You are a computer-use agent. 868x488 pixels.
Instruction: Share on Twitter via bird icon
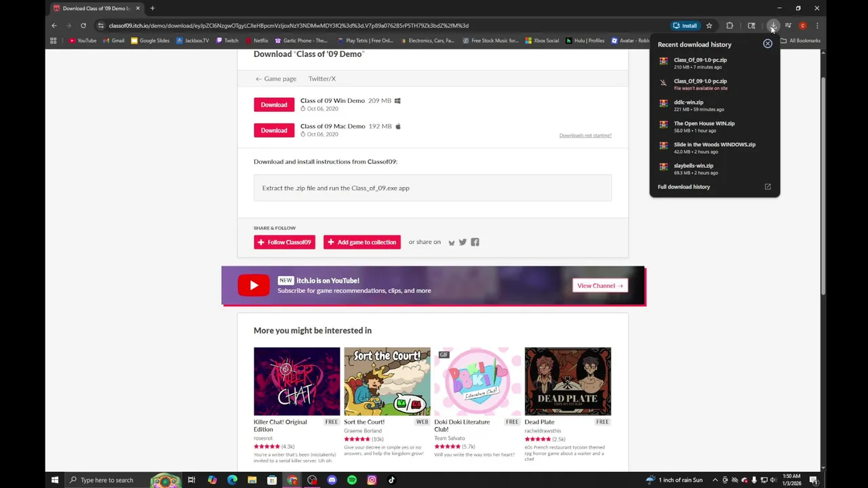[x=462, y=242]
